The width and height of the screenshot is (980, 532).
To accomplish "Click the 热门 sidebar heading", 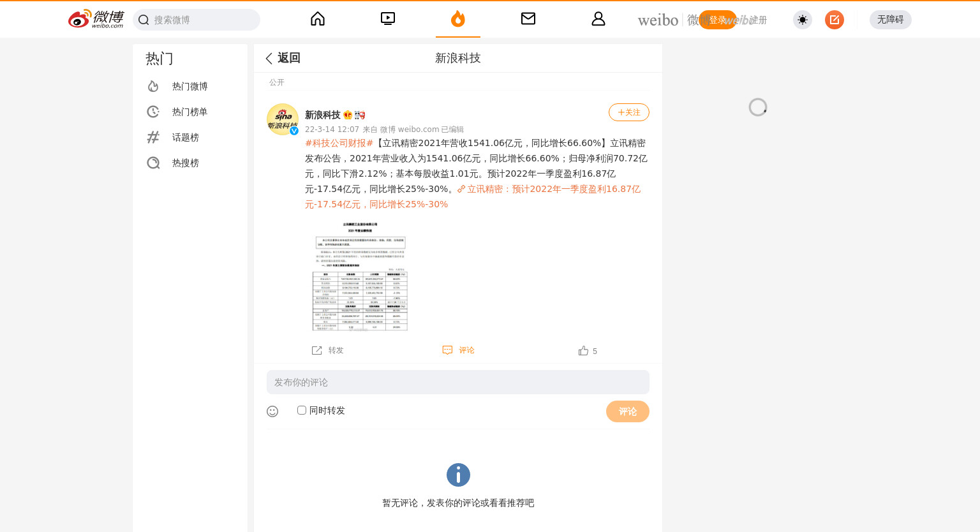I will click(x=160, y=59).
